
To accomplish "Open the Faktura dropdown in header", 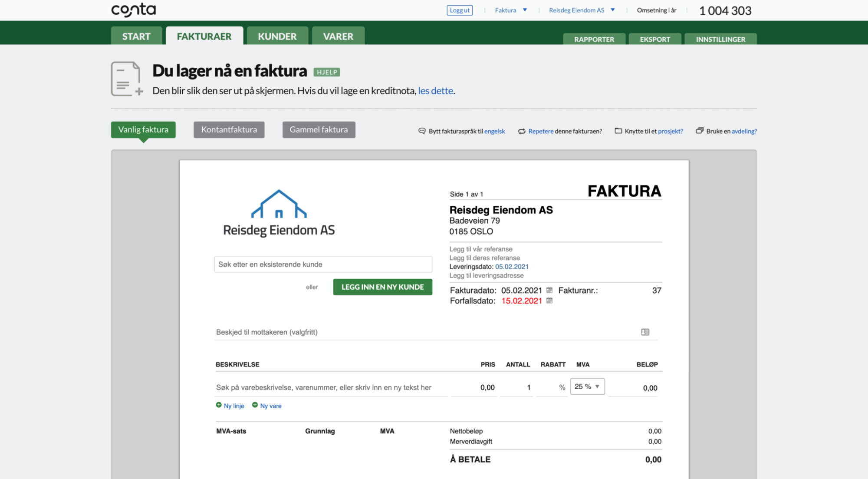I will tap(511, 10).
